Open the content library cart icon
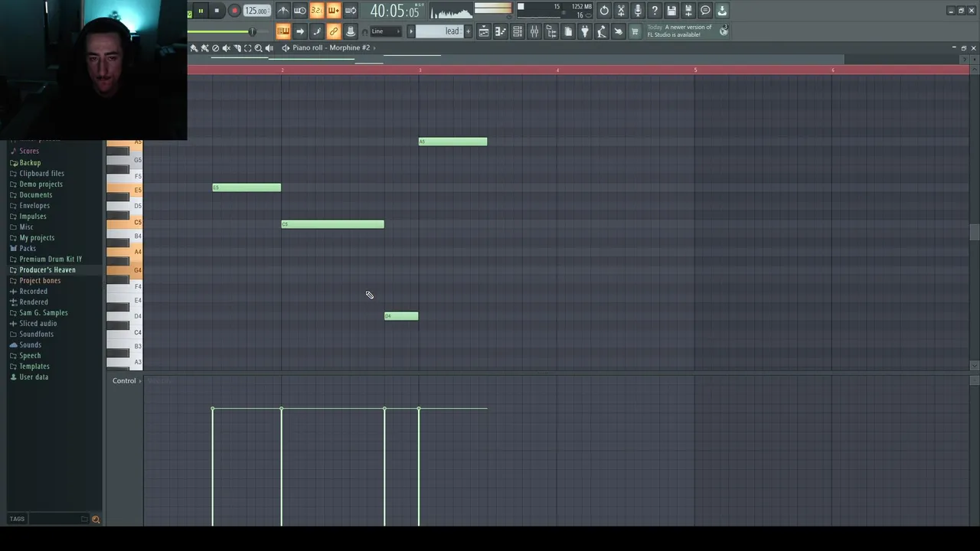 click(x=635, y=31)
